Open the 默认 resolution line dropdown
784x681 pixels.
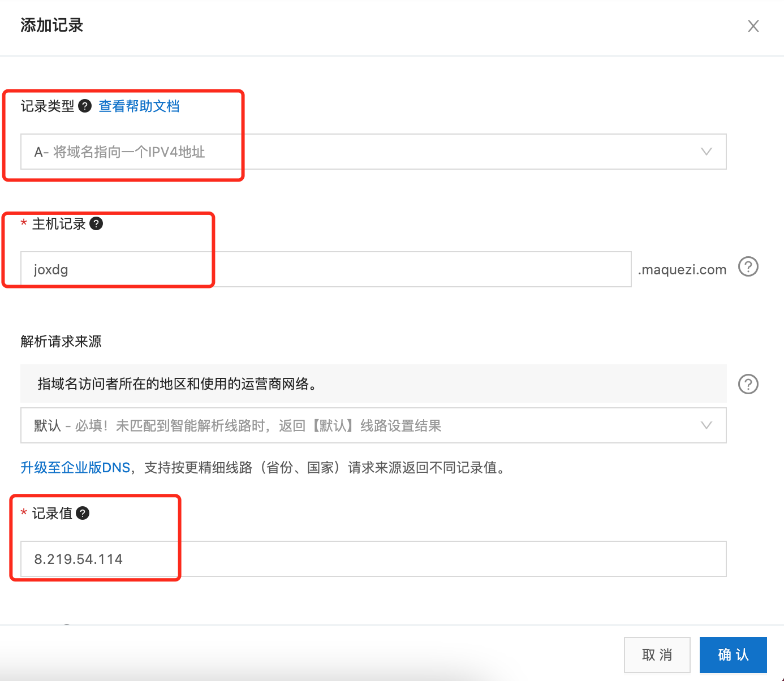pos(373,425)
